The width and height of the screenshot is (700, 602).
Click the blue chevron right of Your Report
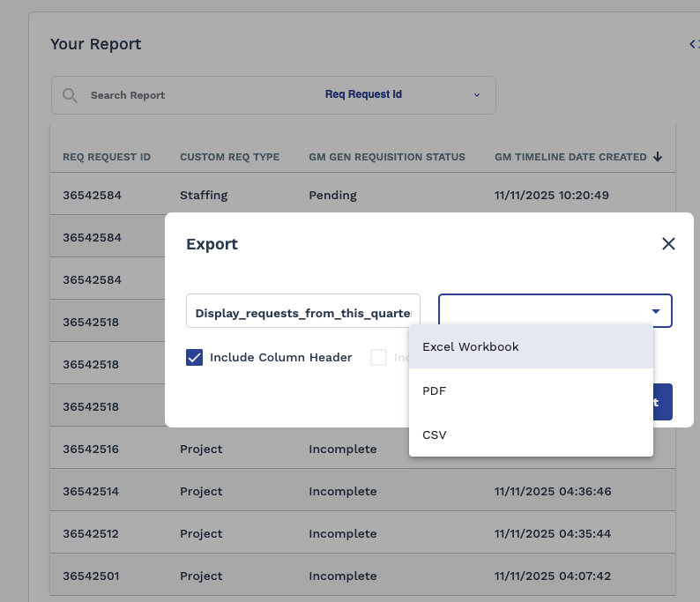click(693, 44)
